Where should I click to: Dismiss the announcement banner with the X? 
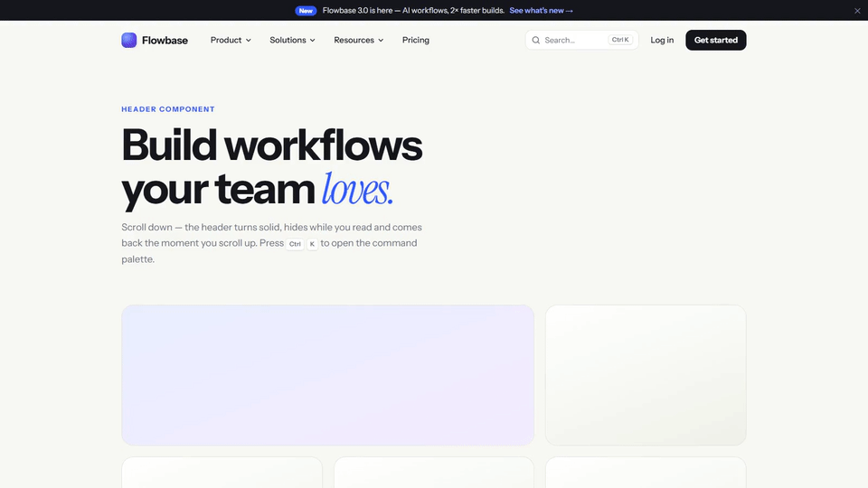pyautogui.click(x=857, y=11)
